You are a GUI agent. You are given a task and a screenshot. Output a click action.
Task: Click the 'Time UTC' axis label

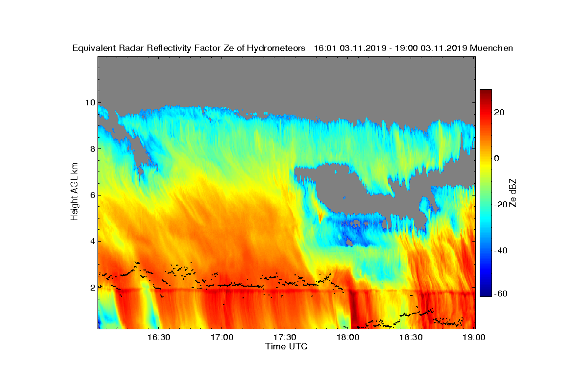click(287, 346)
